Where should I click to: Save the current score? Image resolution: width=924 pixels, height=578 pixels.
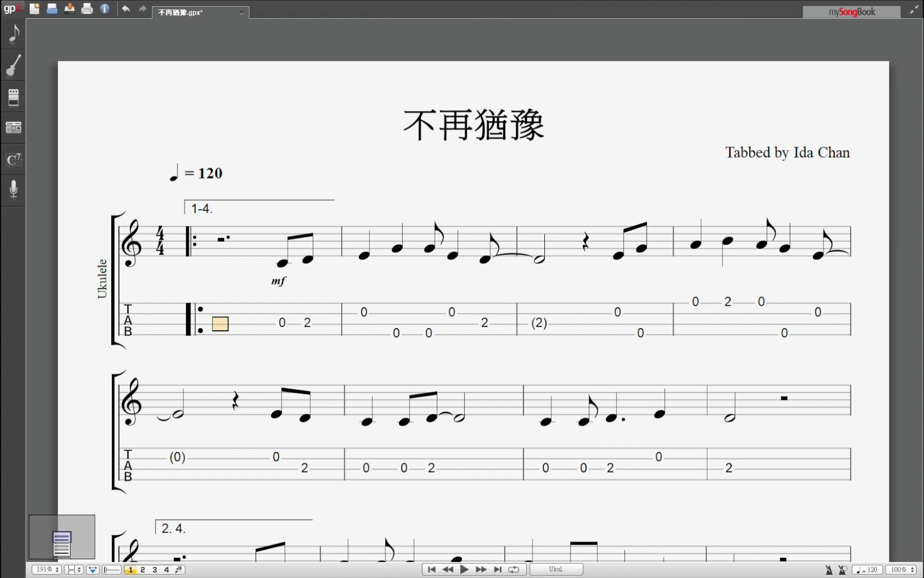tap(70, 9)
